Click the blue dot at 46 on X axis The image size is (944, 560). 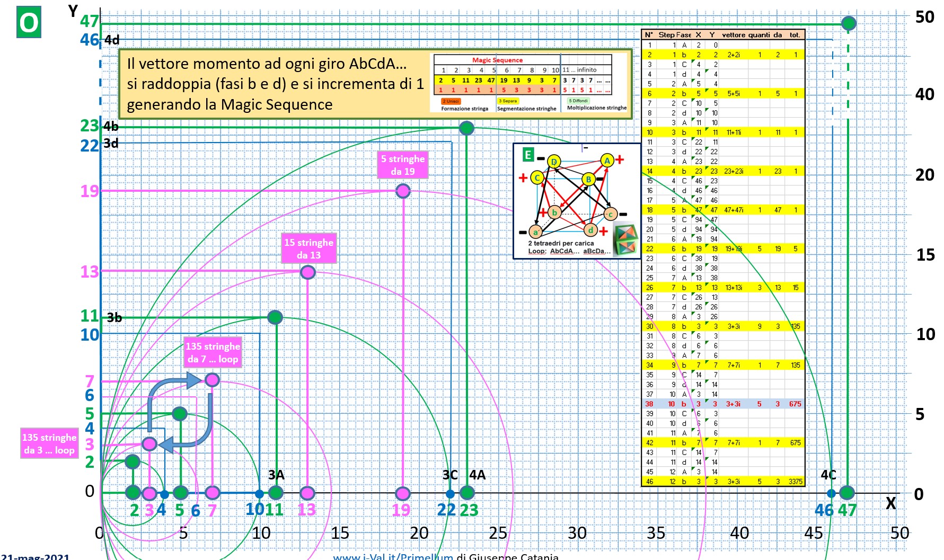[x=831, y=493]
